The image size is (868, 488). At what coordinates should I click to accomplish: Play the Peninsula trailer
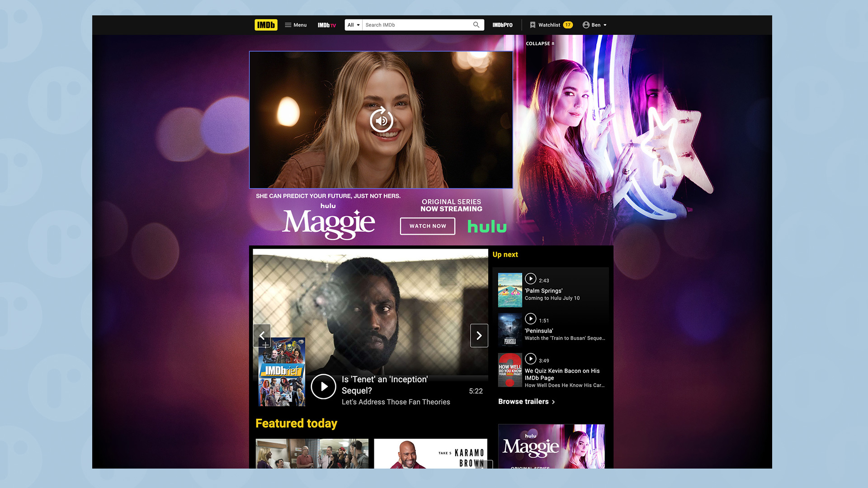point(531,319)
